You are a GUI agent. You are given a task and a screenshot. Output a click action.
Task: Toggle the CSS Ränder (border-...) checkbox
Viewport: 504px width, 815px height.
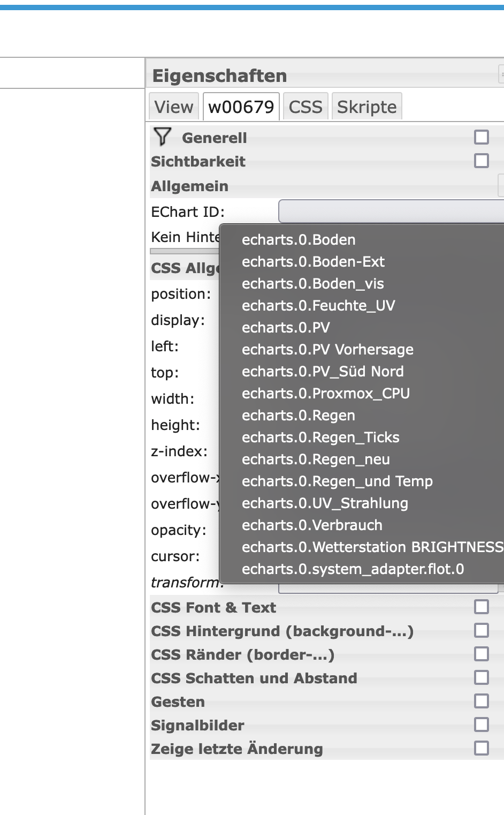[482, 654]
